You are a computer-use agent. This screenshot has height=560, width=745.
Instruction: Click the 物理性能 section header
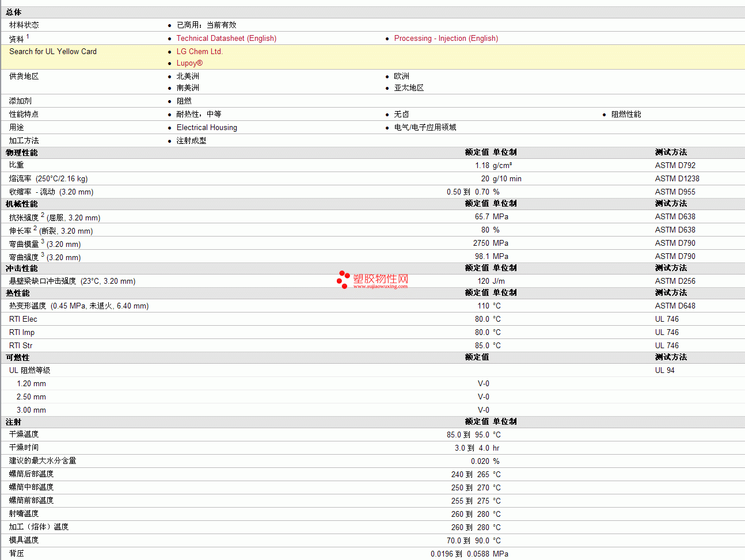click(x=22, y=153)
